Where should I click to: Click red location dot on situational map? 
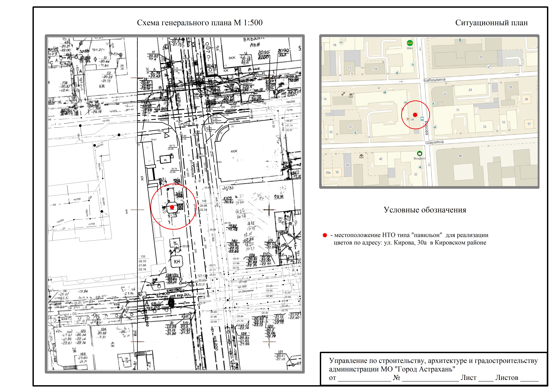coord(415,115)
